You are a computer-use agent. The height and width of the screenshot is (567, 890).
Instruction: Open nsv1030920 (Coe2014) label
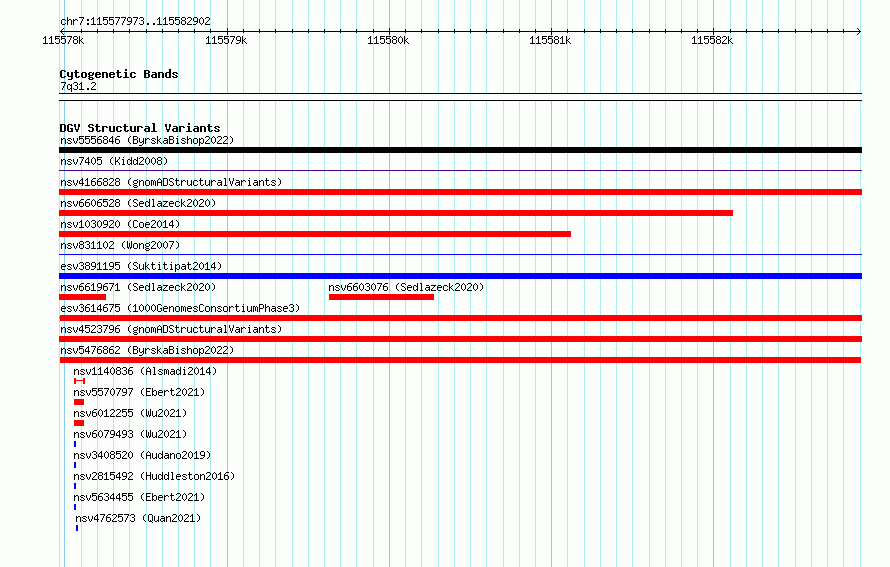(x=120, y=224)
